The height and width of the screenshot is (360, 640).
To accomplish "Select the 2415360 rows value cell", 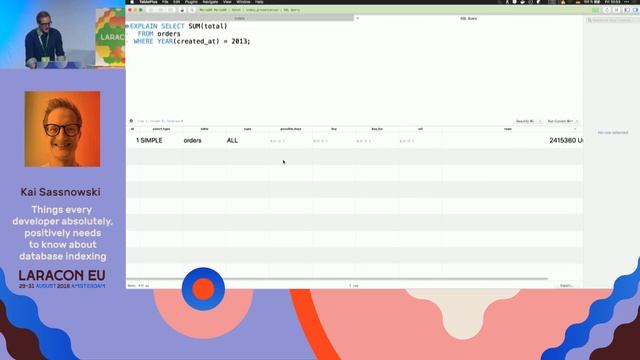I will pyautogui.click(x=562, y=140).
